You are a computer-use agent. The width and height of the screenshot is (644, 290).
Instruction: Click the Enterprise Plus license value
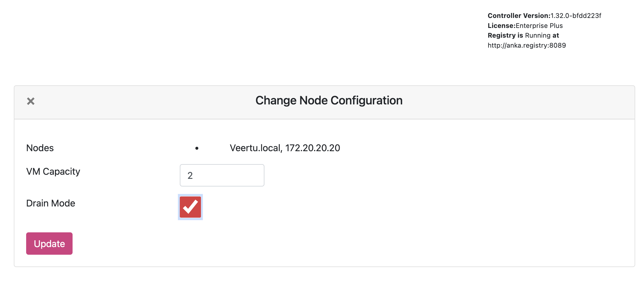(539, 26)
